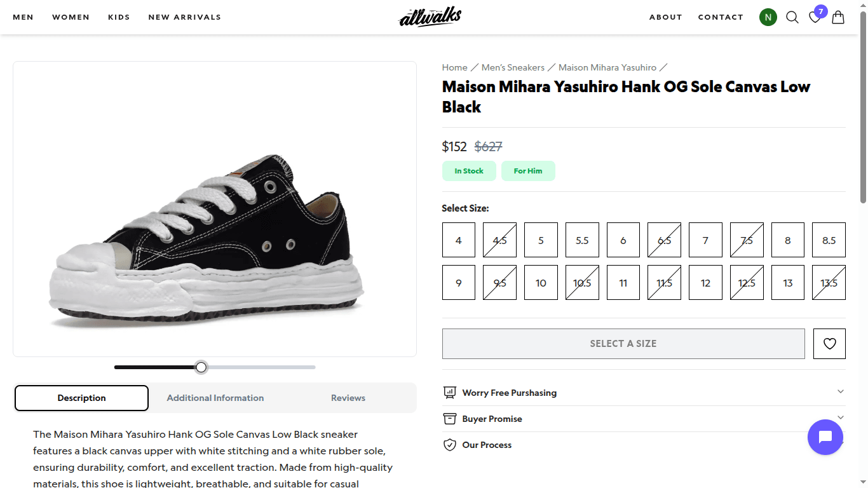Open the Men's Sneakers breadcrumb link
This screenshot has width=868, height=488.
[512, 67]
